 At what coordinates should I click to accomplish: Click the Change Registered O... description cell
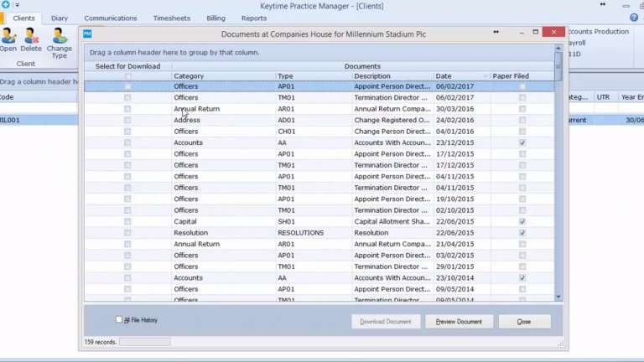click(x=392, y=121)
